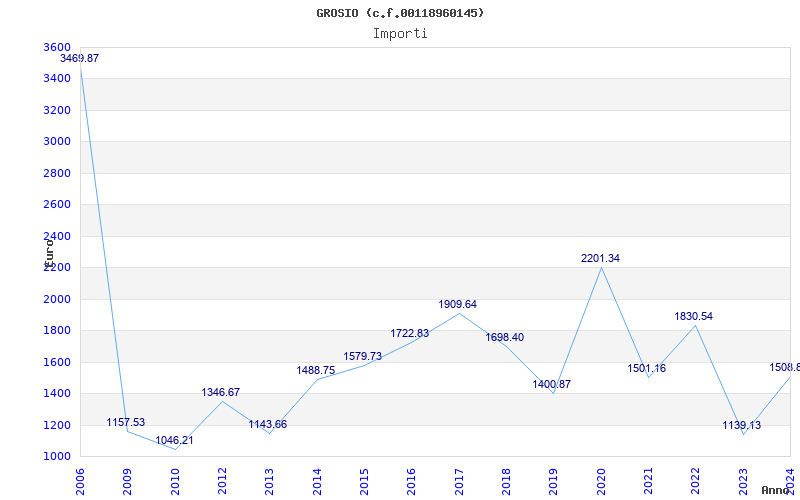Select the 1400.87 data label

coord(552,384)
